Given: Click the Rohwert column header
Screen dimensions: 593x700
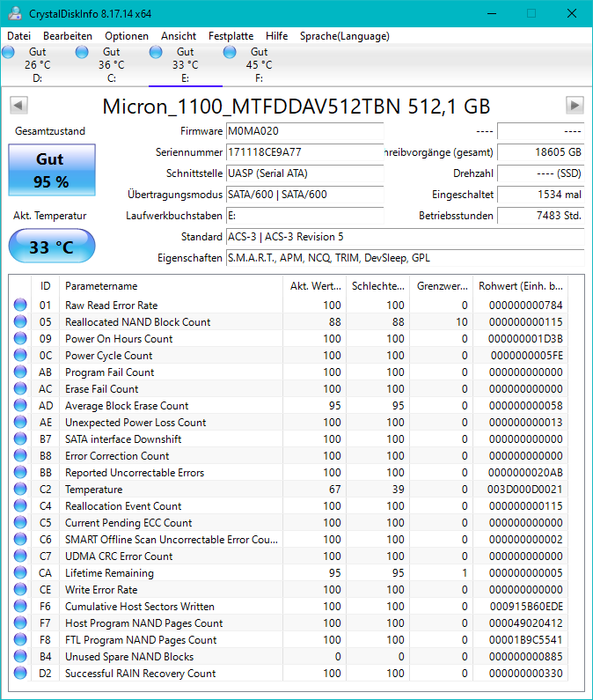Looking at the screenshot, I should point(521,286).
